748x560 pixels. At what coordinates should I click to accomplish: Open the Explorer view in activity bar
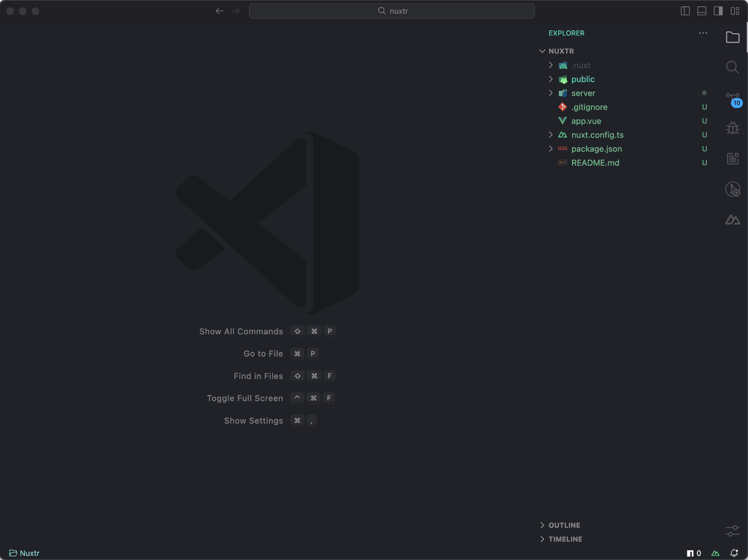[733, 37]
